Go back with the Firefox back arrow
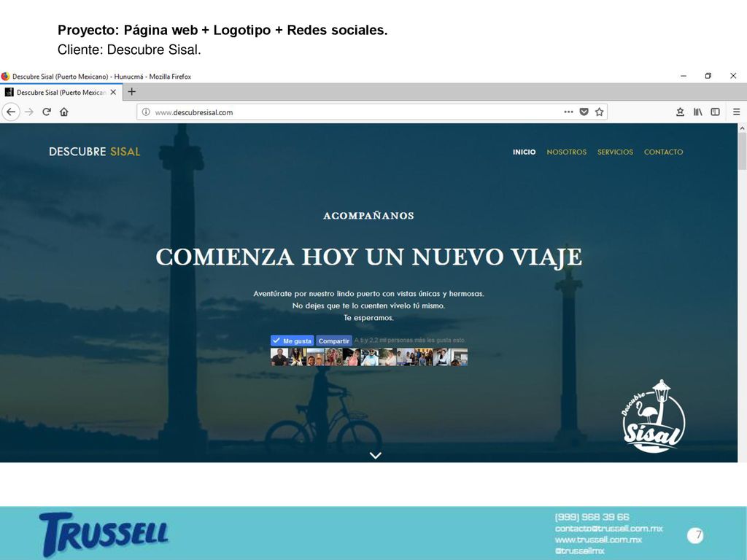 point(11,112)
